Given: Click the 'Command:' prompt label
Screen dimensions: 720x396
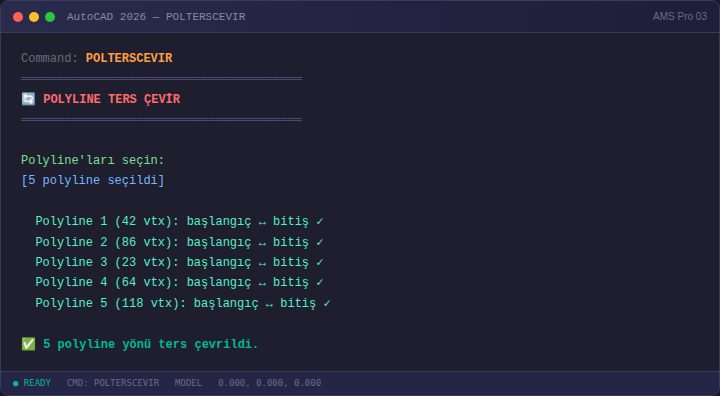Looking at the screenshot, I should [x=50, y=58].
